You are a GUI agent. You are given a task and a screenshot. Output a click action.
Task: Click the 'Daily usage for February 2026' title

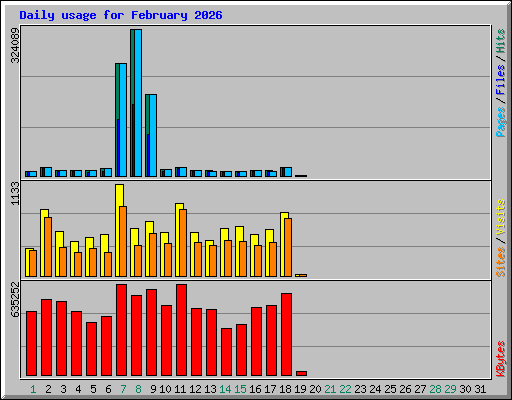[121, 15]
